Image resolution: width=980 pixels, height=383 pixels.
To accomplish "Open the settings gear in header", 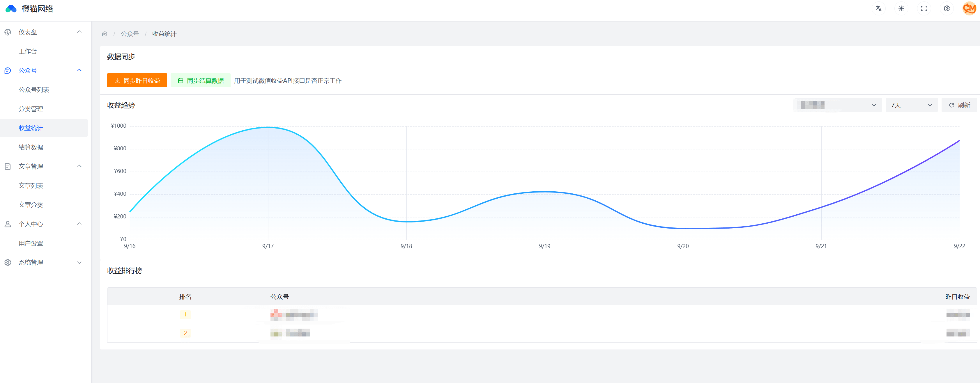I will (947, 9).
